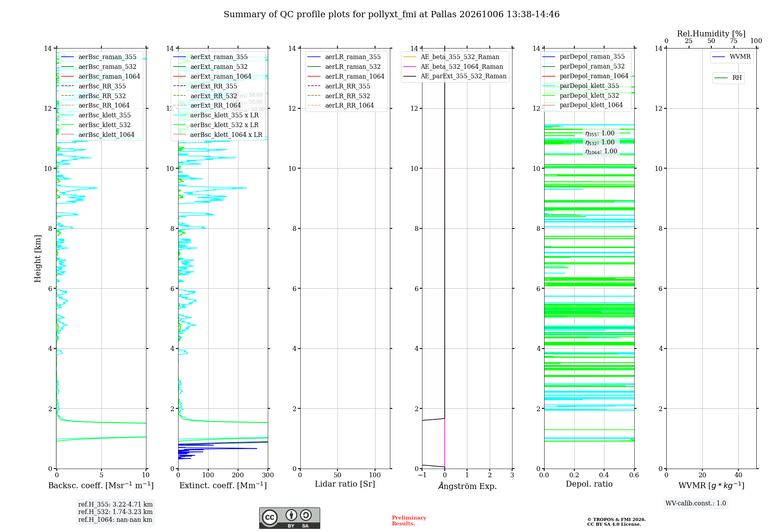783x532 pixels.
Task: Click the red Preliminary Results notice
Action: pos(409,521)
